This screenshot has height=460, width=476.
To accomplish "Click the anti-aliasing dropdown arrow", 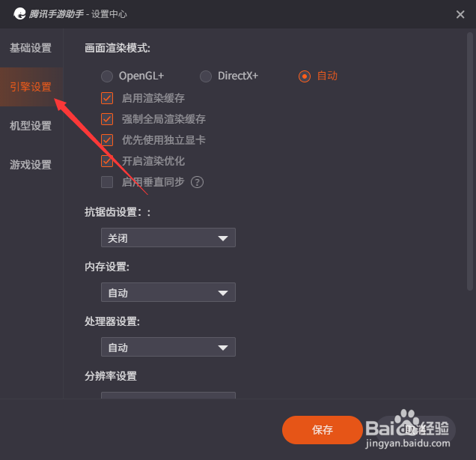I will (223, 238).
